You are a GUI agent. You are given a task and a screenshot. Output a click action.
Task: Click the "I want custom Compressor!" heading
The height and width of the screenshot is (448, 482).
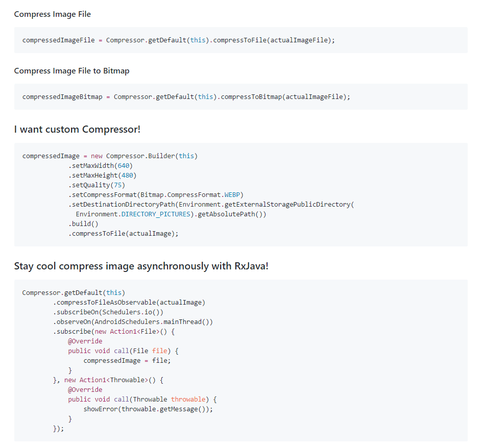tap(77, 130)
